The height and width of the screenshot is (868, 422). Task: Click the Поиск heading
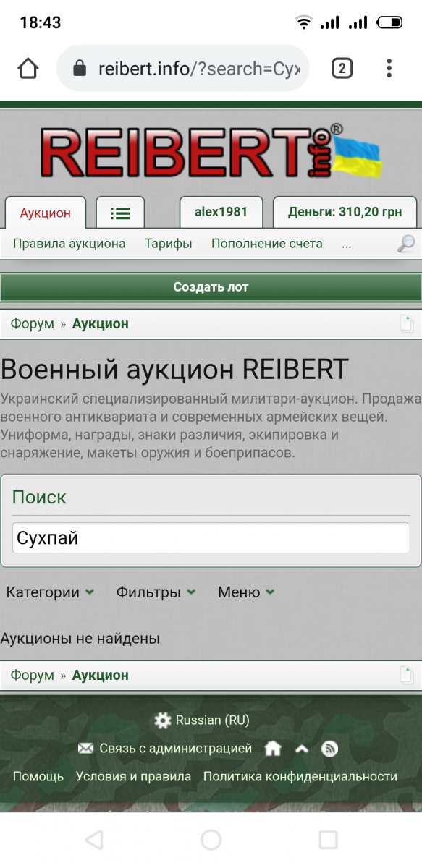(x=39, y=498)
